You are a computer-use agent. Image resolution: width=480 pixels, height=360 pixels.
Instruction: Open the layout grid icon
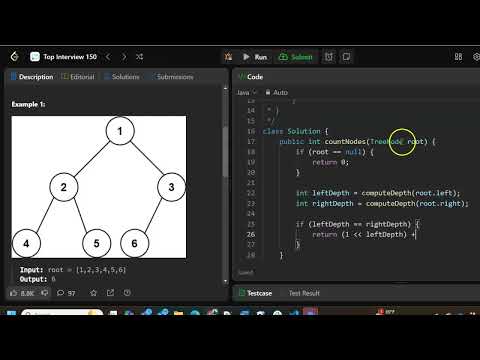(x=458, y=57)
